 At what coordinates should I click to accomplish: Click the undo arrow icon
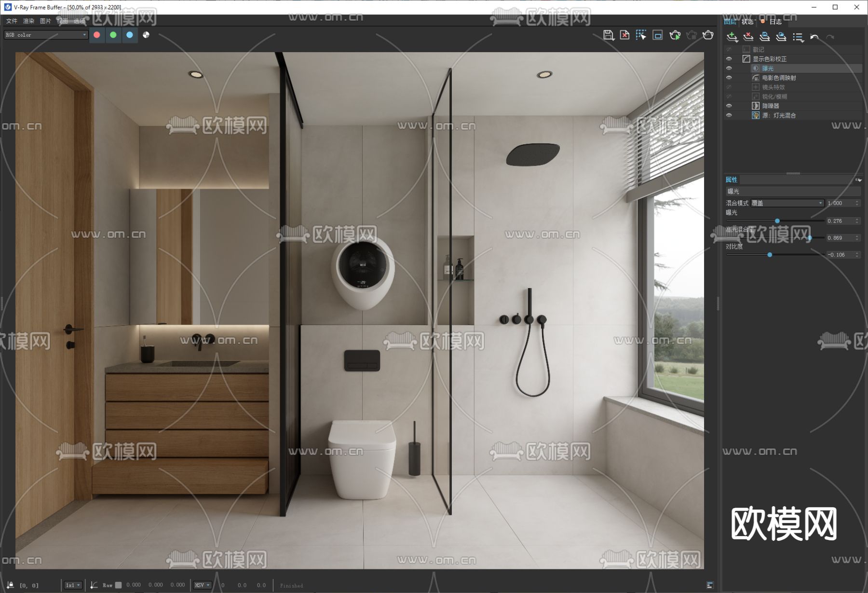(x=814, y=37)
